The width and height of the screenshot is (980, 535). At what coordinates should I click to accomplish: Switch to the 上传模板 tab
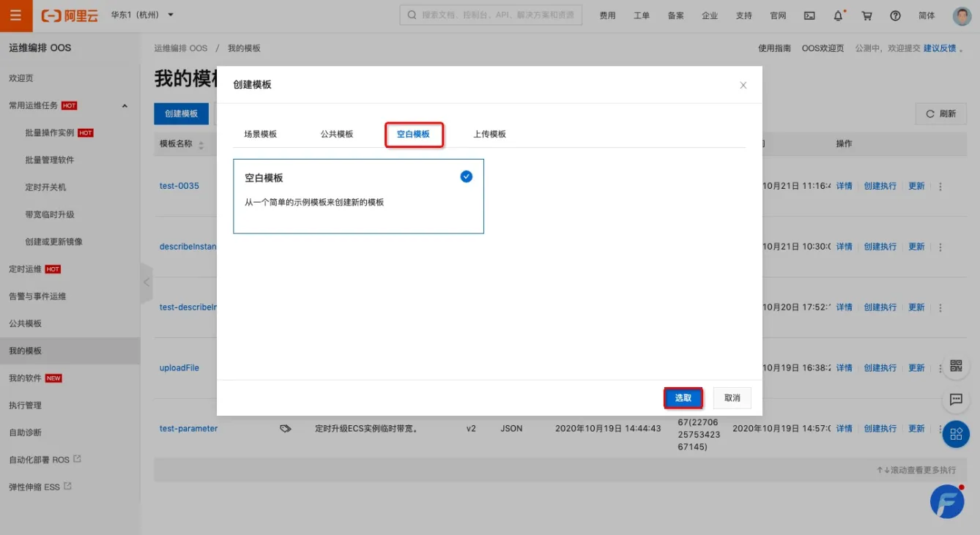489,134
